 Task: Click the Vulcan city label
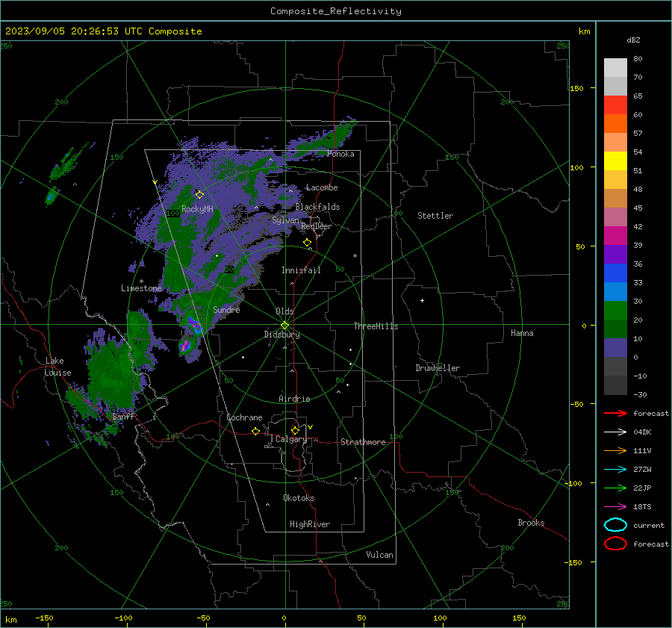[x=379, y=555]
